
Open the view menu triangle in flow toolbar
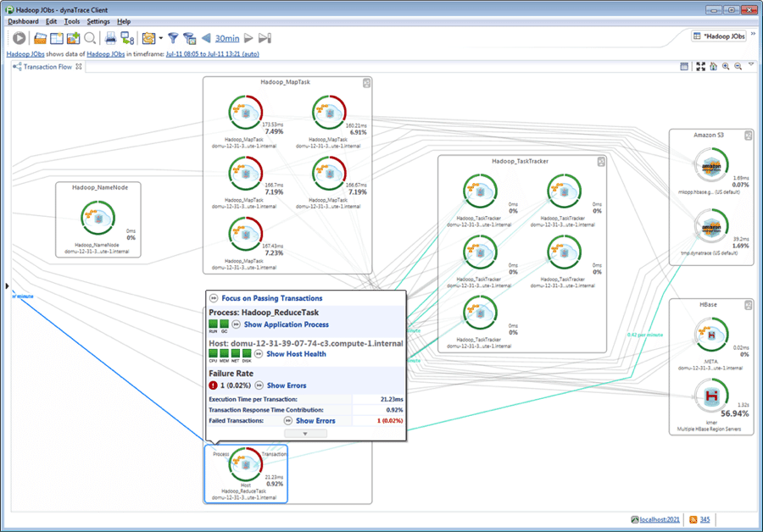tap(751, 64)
